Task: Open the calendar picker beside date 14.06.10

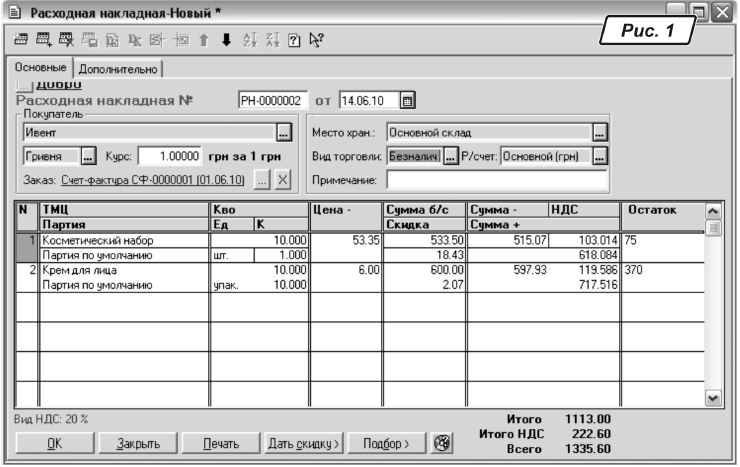Action: [407, 100]
